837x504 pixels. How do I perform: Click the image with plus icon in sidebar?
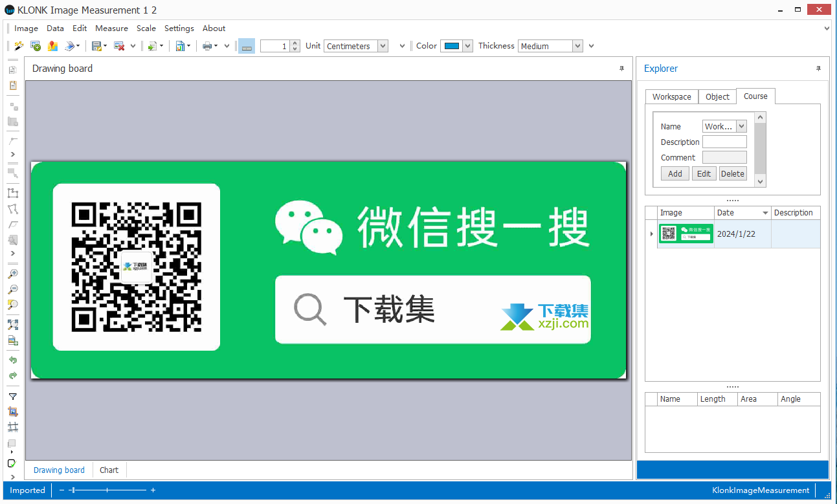[12, 340]
